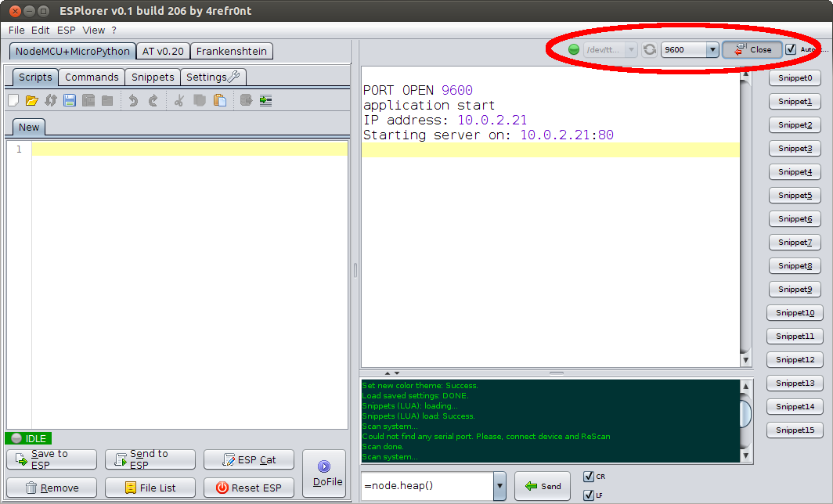Rescan serial ports with refresh icon
The image size is (833, 504).
649,50
